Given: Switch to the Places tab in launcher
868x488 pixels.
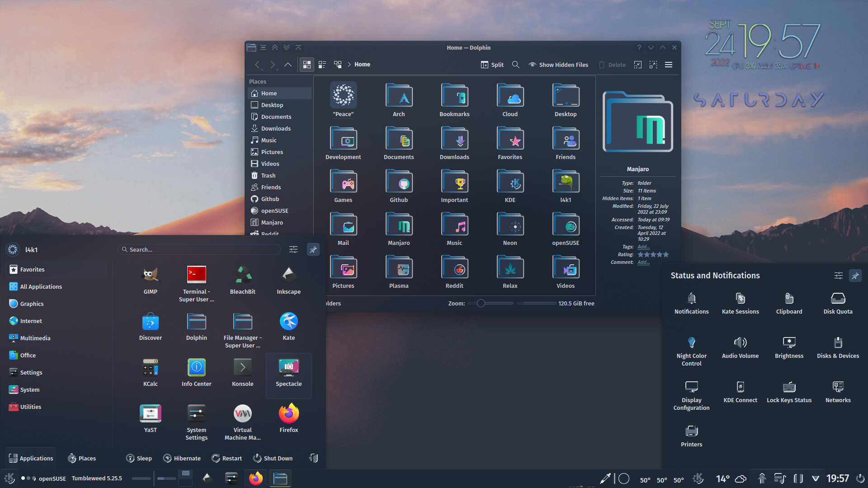Looking at the screenshot, I should point(82,458).
